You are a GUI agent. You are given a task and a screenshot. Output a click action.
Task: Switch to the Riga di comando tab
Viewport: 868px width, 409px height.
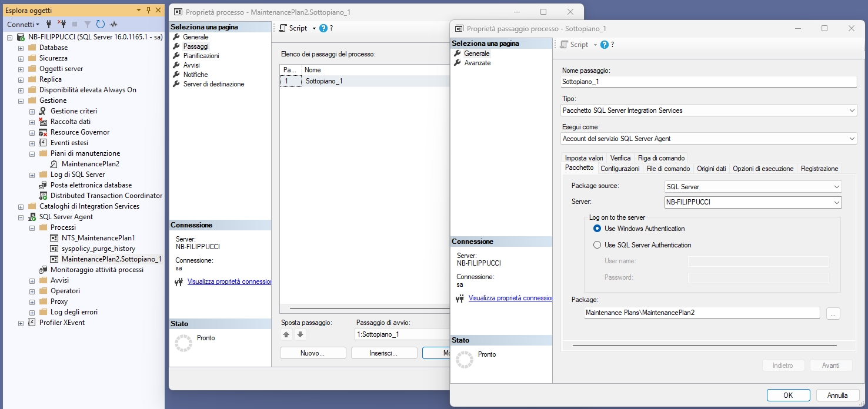point(661,158)
